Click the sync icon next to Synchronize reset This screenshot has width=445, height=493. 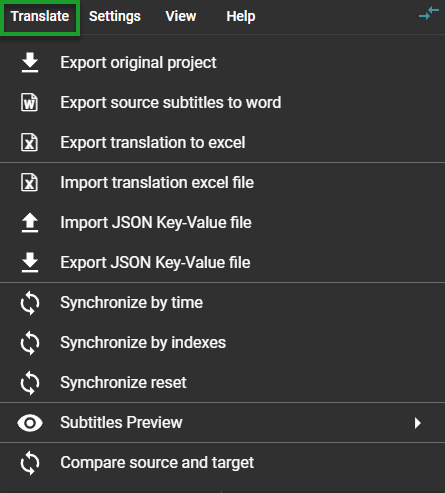coord(30,383)
